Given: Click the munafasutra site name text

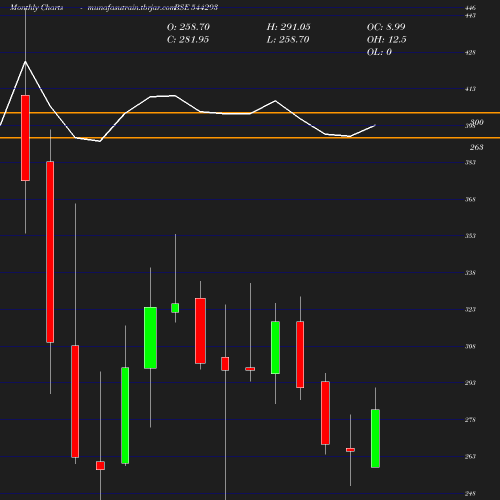Looking at the screenshot, I should tap(131, 7).
